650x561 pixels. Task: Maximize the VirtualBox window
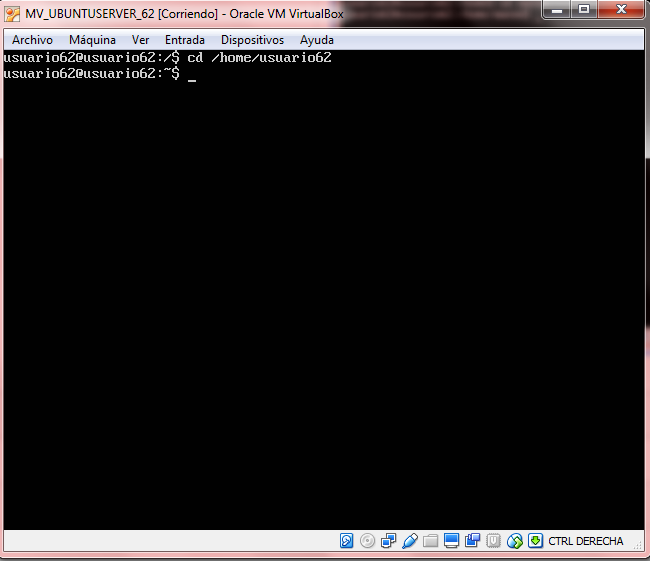584,9
